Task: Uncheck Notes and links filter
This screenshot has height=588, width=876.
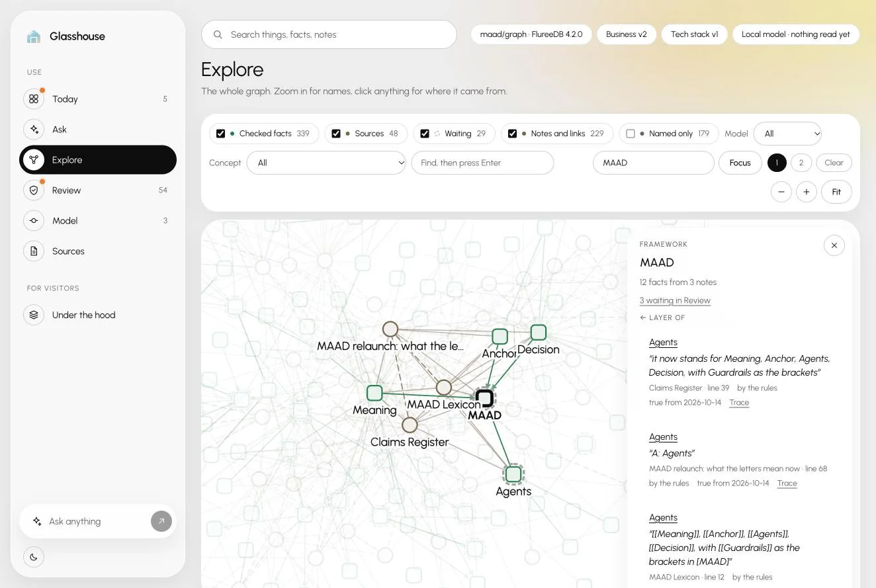Action: pos(512,134)
